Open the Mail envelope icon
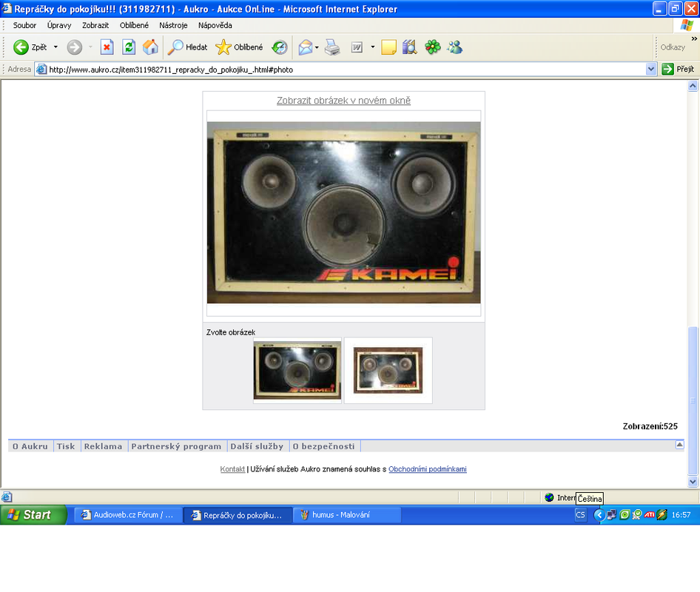This screenshot has width=700, height=592. pyautogui.click(x=306, y=47)
